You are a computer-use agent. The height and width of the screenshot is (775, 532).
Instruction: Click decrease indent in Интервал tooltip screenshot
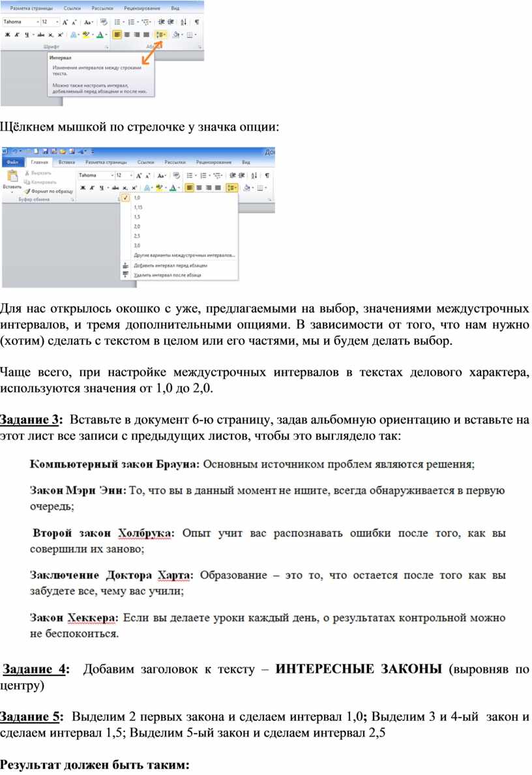161,22
